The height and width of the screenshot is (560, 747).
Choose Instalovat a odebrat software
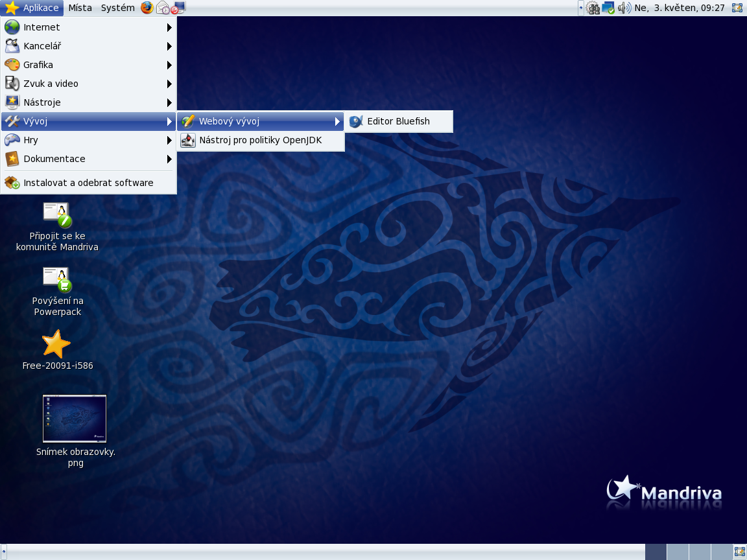(88, 183)
